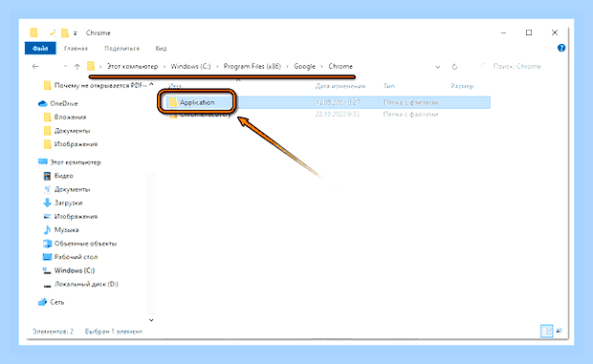Sort by Дата изменения column header

340,86
